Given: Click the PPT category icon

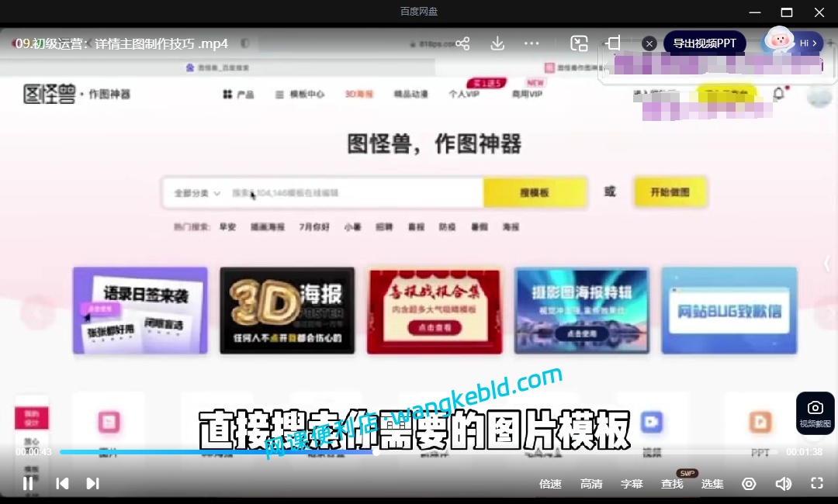Looking at the screenshot, I should 760,422.
